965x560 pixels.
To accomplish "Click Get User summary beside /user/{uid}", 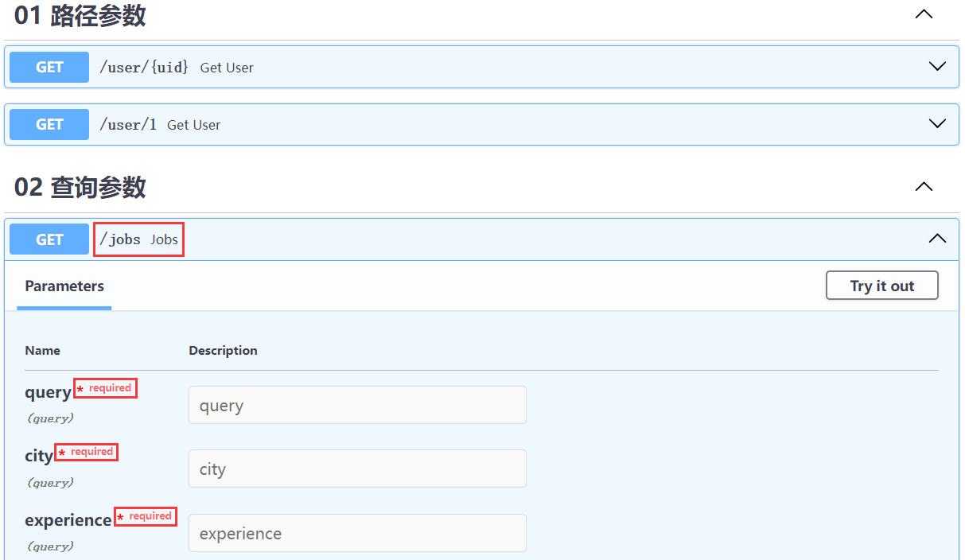I will pos(227,68).
